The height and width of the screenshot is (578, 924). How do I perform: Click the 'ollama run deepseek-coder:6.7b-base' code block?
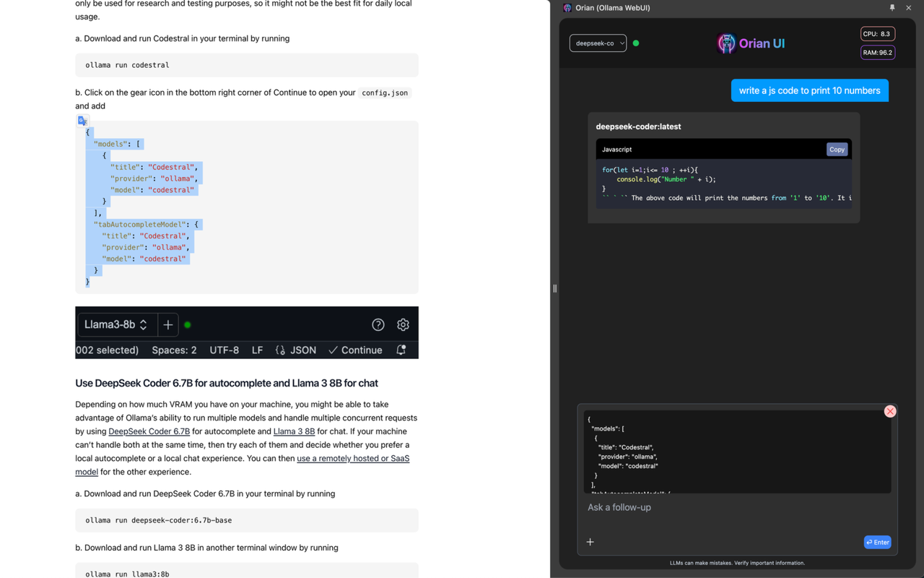click(x=247, y=520)
